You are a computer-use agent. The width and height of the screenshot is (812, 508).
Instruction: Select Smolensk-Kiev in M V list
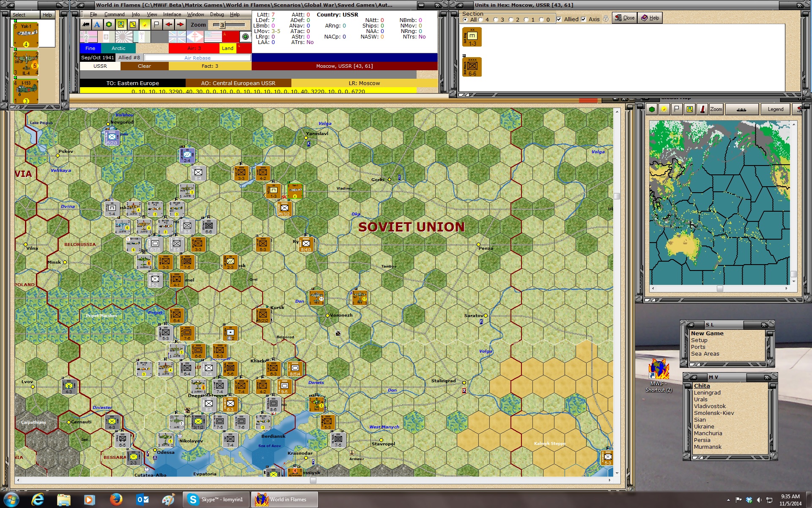(713, 413)
